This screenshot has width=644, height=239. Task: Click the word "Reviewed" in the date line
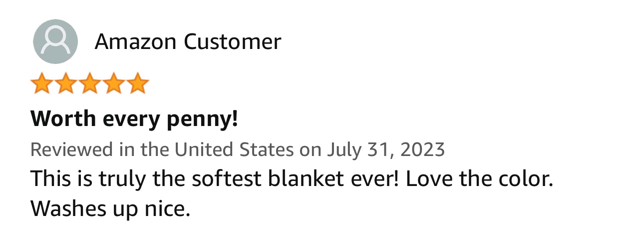point(72,149)
